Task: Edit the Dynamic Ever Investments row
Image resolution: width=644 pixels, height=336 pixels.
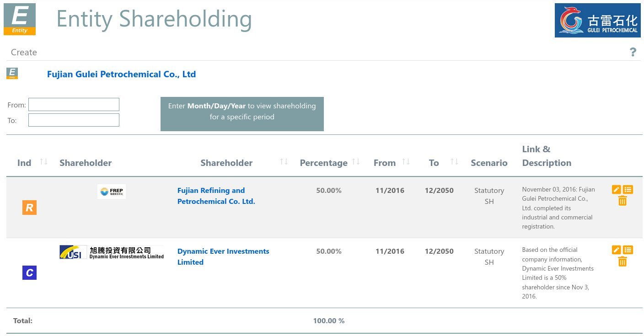Action: [x=616, y=250]
